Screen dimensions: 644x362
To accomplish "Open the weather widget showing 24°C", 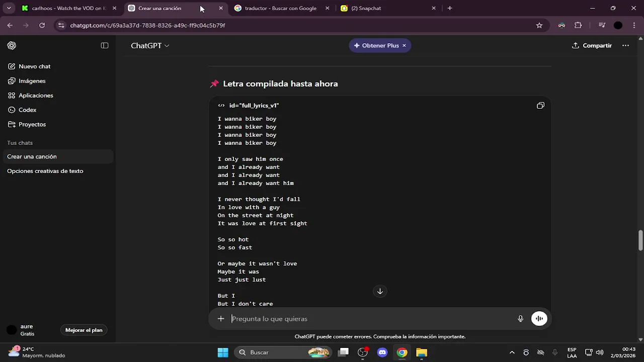I will tap(37, 352).
